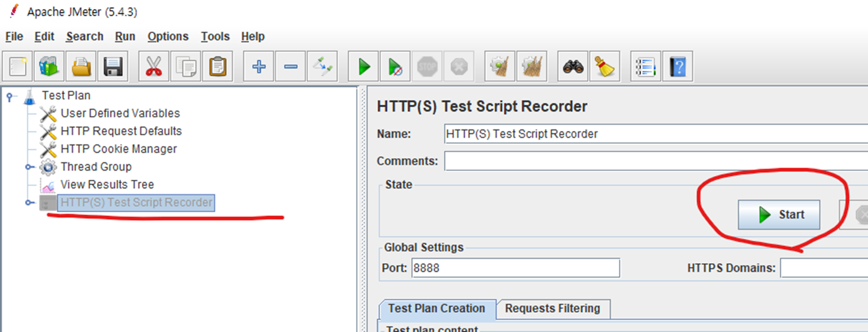Expand the HTTP(S) Test Script Recorder handle
The height and width of the screenshot is (332, 868).
(29, 203)
